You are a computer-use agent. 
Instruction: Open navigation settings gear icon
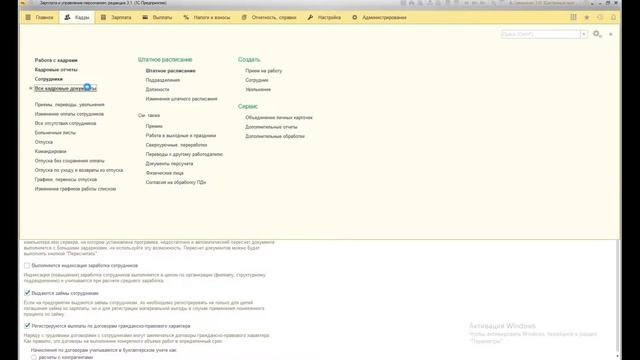coord(597,34)
